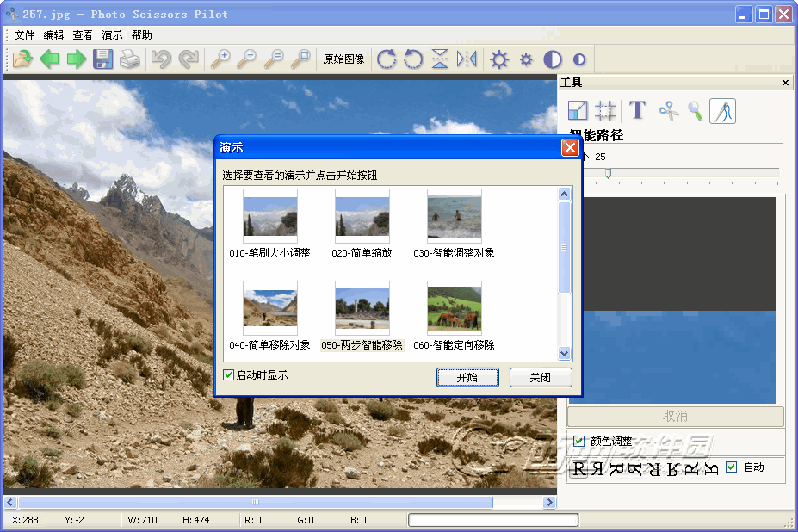Select demo 060-智能定向移除 thumbnail
The height and width of the screenshot is (532, 798).
click(454, 308)
